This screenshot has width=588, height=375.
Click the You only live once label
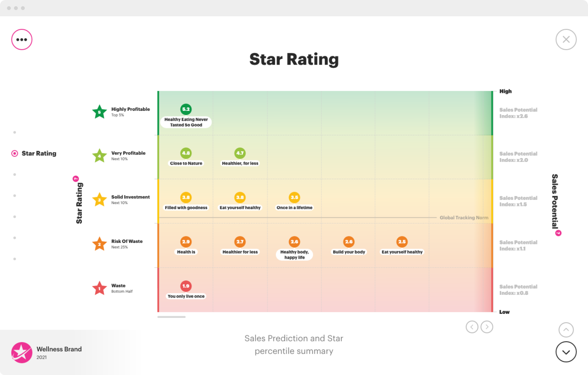186,296
